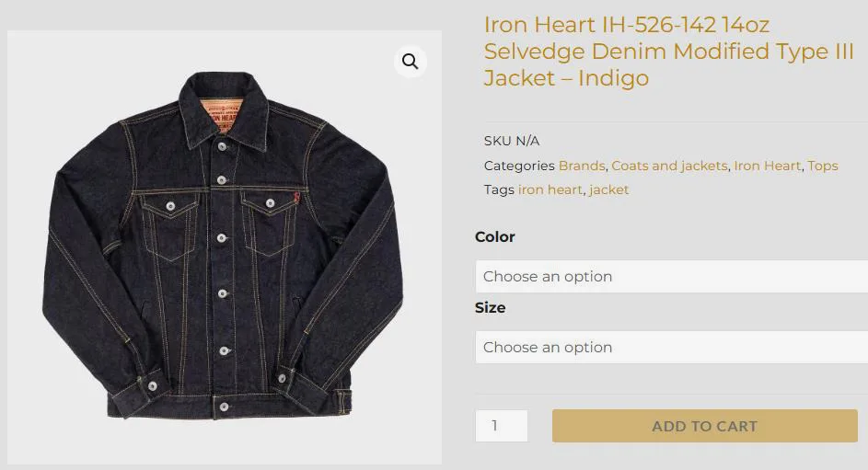
Task: Click the magnifying glass zoom icon
Action: 411,62
